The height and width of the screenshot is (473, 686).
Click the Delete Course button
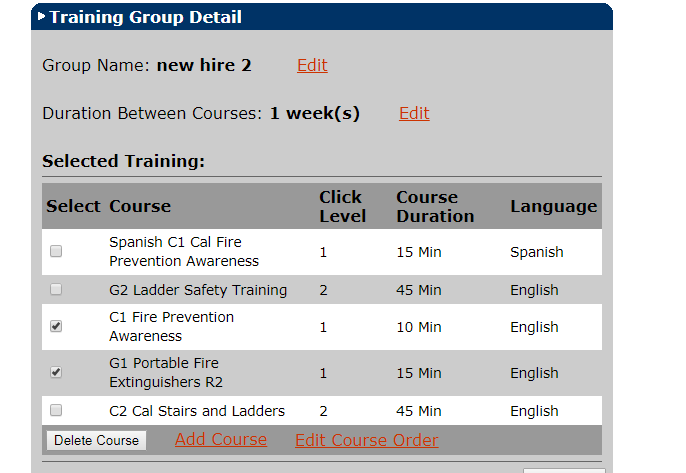point(96,440)
